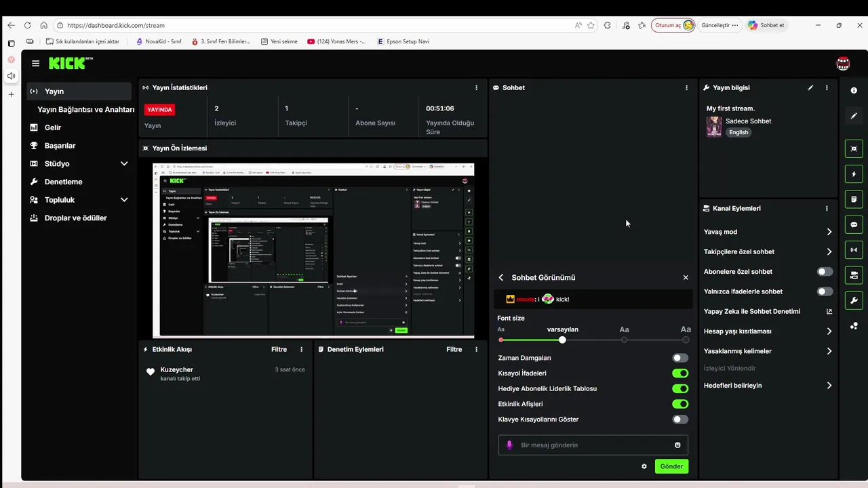868x488 pixels.
Task: Open Sohbet et Copilot button
Action: (x=766, y=25)
